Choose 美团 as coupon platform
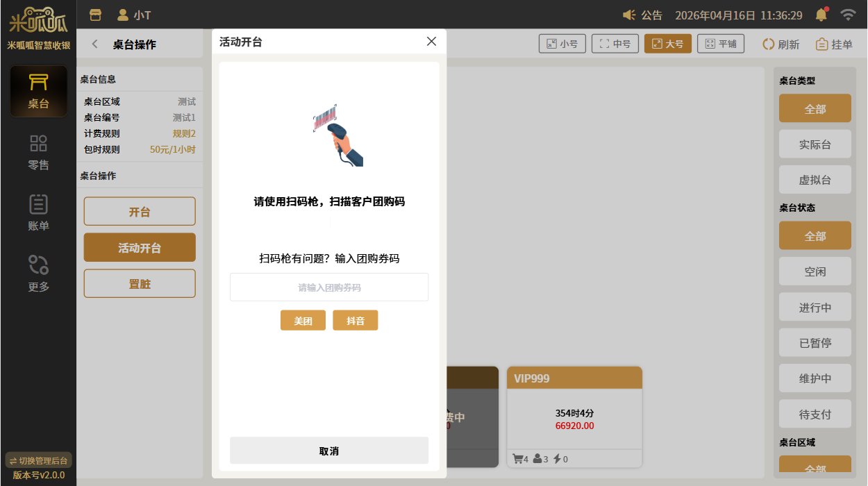This screenshot has width=868, height=486. pos(303,321)
